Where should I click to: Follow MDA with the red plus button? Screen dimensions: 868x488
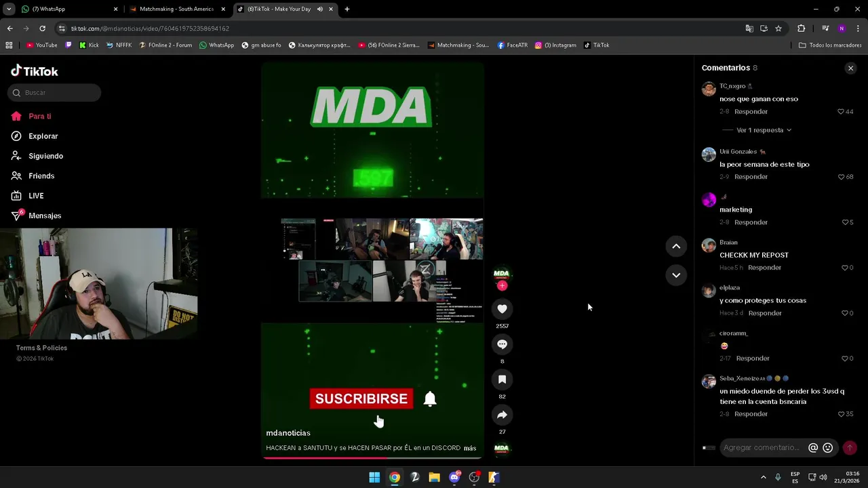(502, 286)
